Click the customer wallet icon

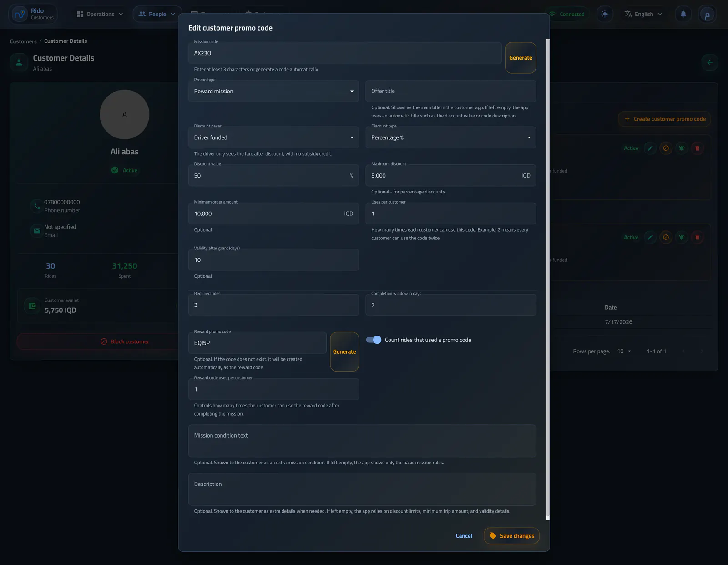point(32,306)
